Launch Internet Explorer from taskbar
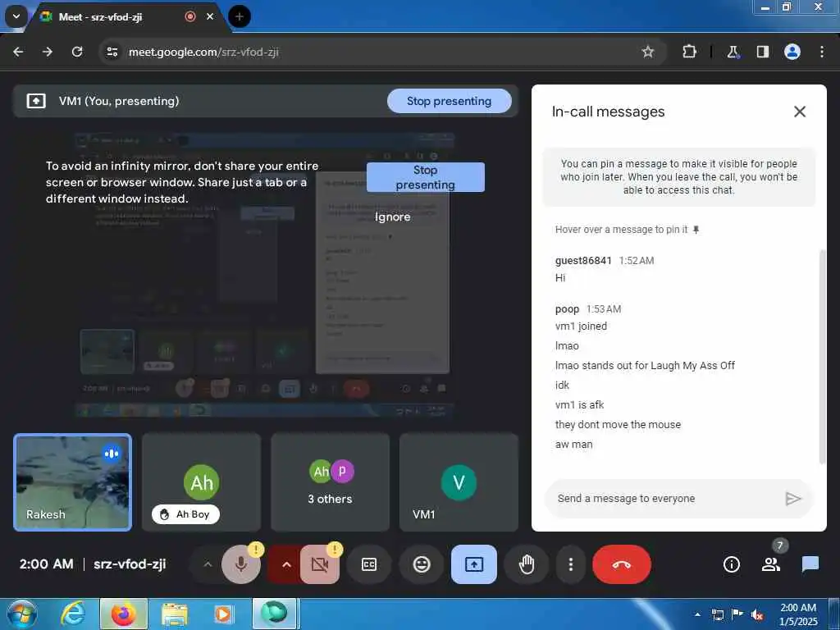This screenshot has width=840, height=630. point(73,614)
